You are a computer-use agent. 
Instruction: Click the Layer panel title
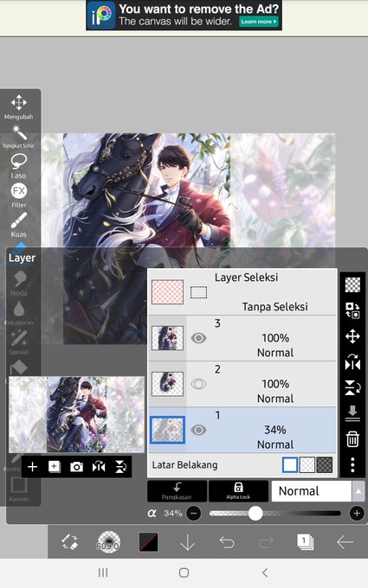[x=22, y=258]
